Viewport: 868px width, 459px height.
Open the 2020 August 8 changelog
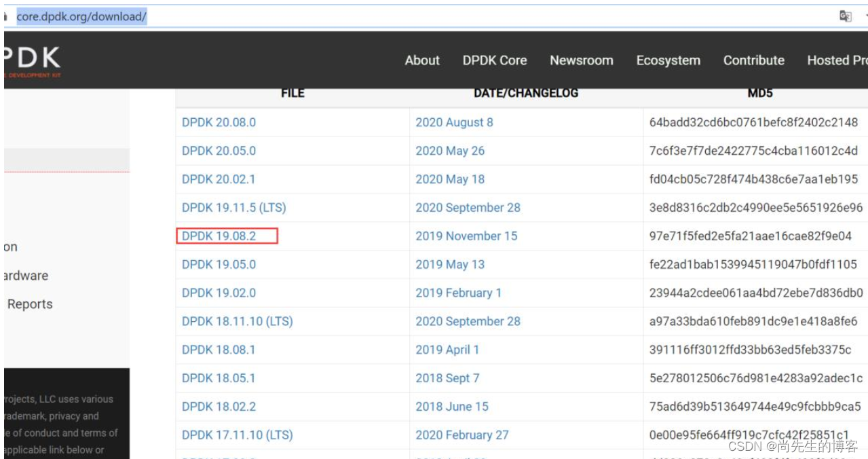pyautogui.click(x=454, y=122)
